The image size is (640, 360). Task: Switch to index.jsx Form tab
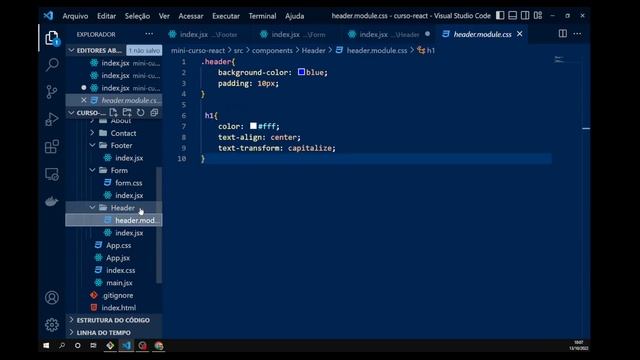pyautogui.click(x=298, y=34)
